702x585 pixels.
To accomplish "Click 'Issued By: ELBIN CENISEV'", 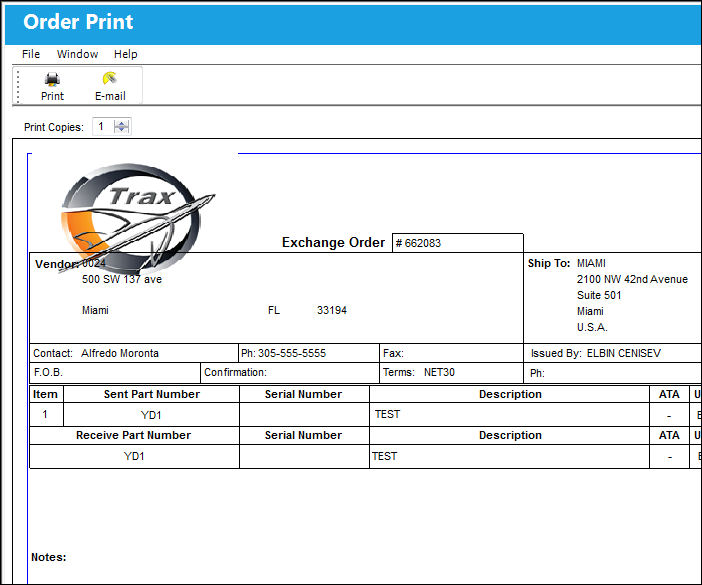I will pyautogui.click(x=595, y=353).
